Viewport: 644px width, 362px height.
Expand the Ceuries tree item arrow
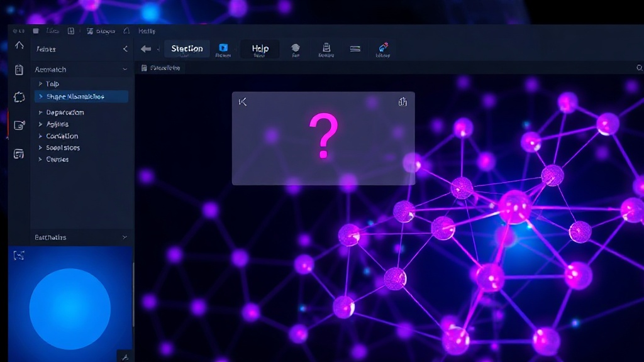tap(40, 159)
